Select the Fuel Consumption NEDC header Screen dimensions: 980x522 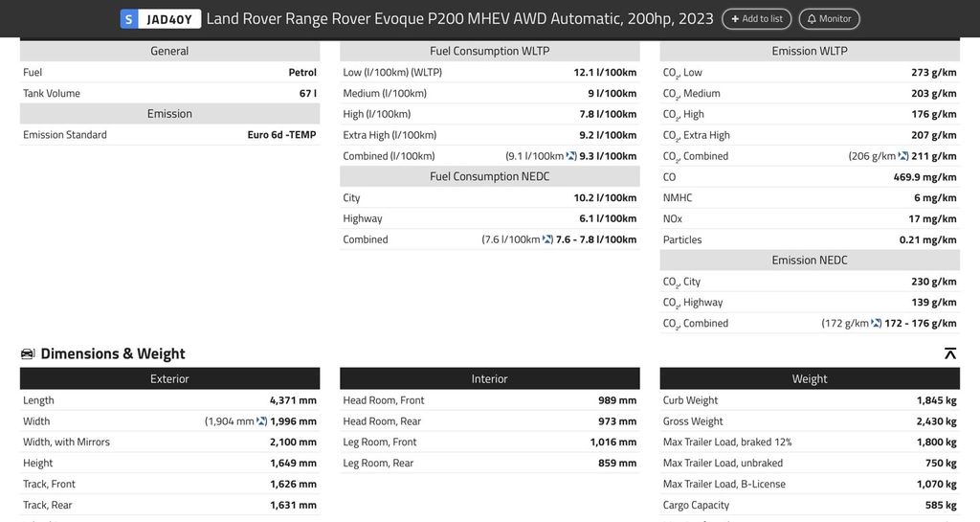[x=489, y=177]
